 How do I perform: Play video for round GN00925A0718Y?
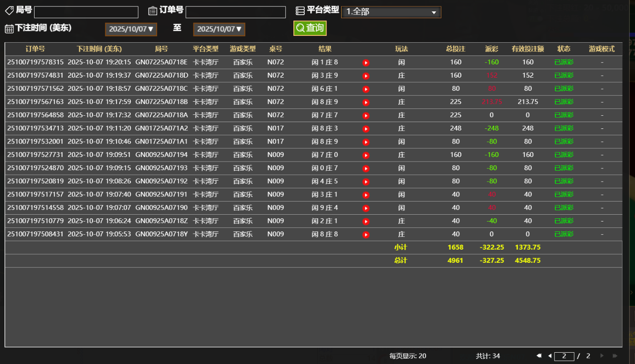click(366, 235)
